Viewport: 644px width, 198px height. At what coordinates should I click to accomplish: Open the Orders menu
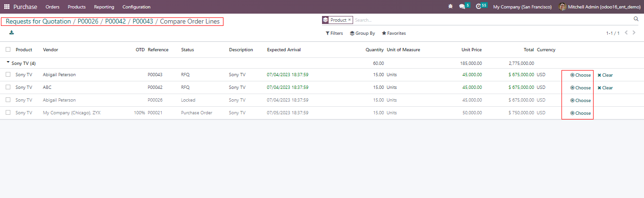coord(52,7)
